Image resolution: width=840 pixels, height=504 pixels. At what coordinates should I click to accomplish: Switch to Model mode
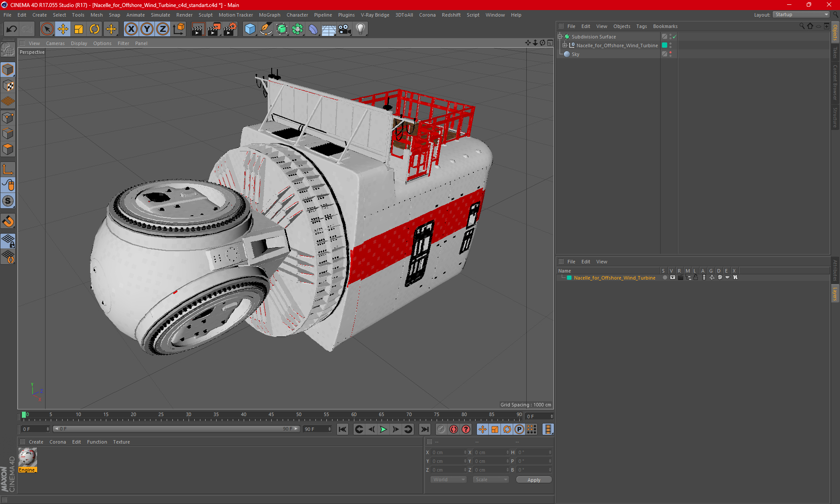click(x=8, y=70)
